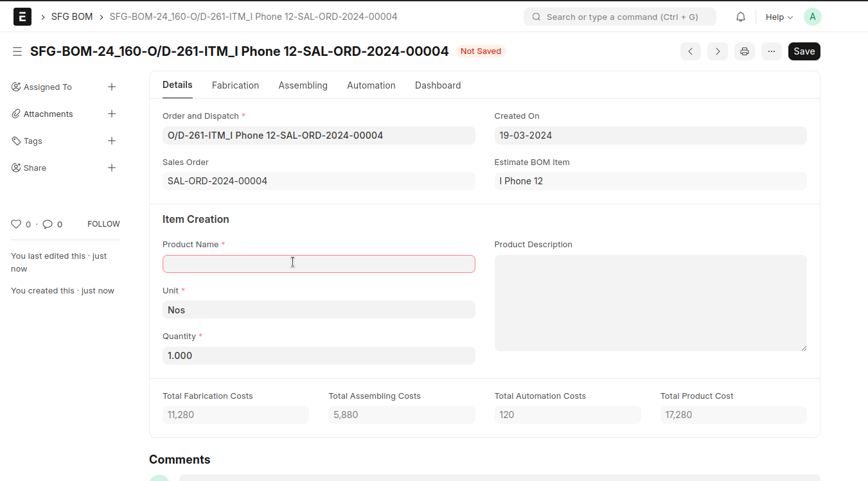Go to the previous document arrow

pyautogui.click(x=691, y=51)
